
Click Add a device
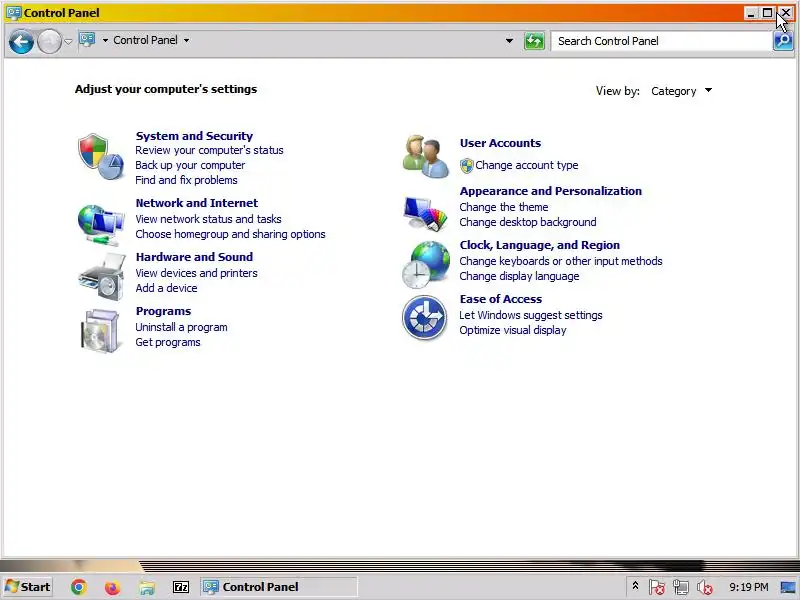166,288
